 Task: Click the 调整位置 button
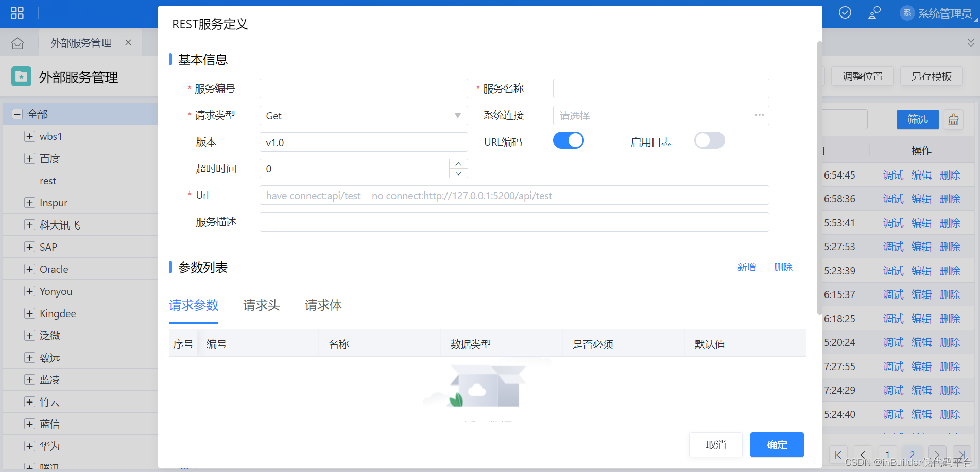click(863, 76)
